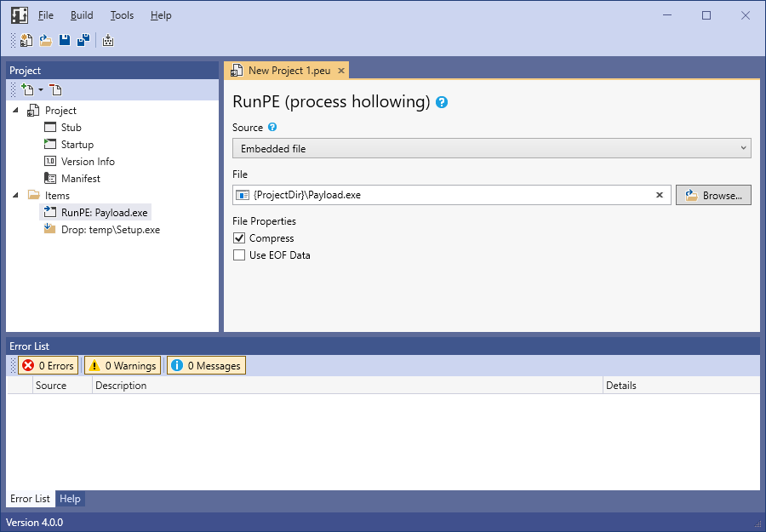This screenshot has height=532, width=766.
Task: Click the New Project toolbar icon
Action: 26,40
